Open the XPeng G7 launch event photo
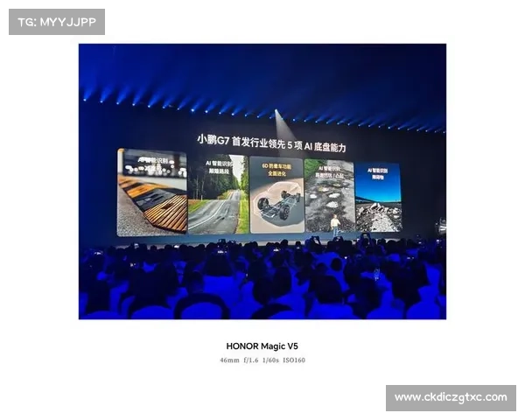 click(262, 181)
